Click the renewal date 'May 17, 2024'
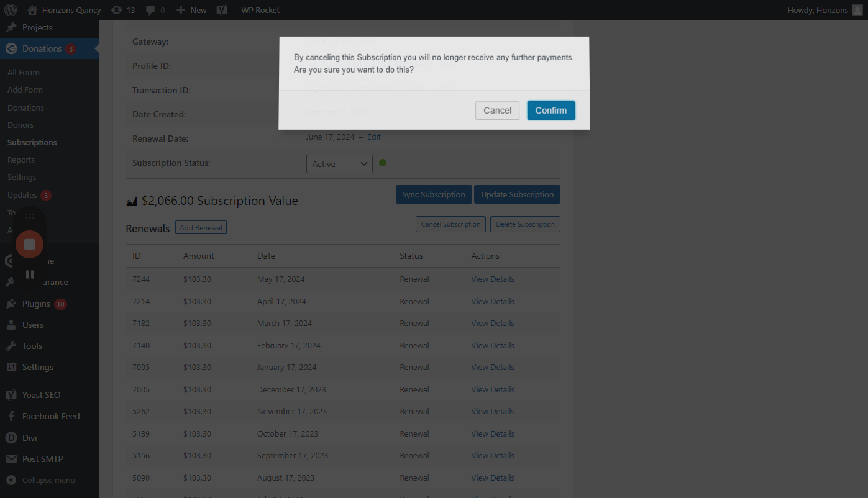This screenshot has width=868, height=498. coord(281,279)
